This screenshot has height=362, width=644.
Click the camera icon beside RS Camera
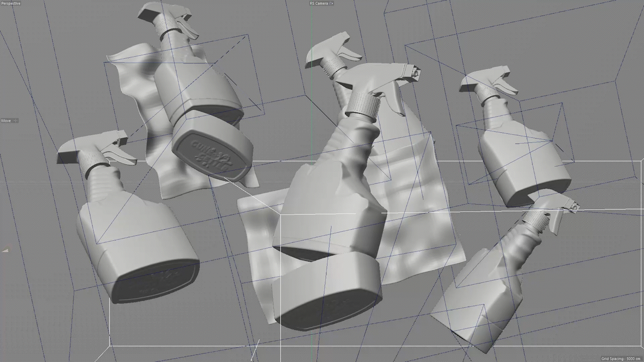click(331, 4)
